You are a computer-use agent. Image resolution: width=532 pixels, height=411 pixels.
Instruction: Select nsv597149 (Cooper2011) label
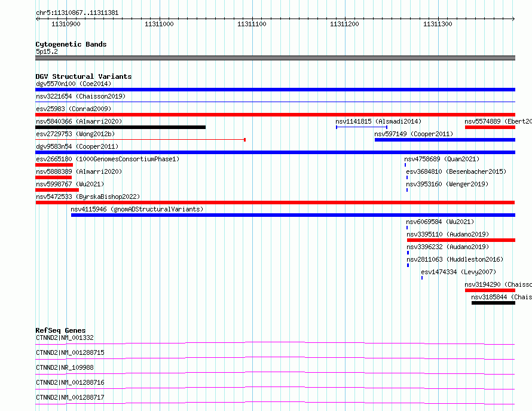414,134
